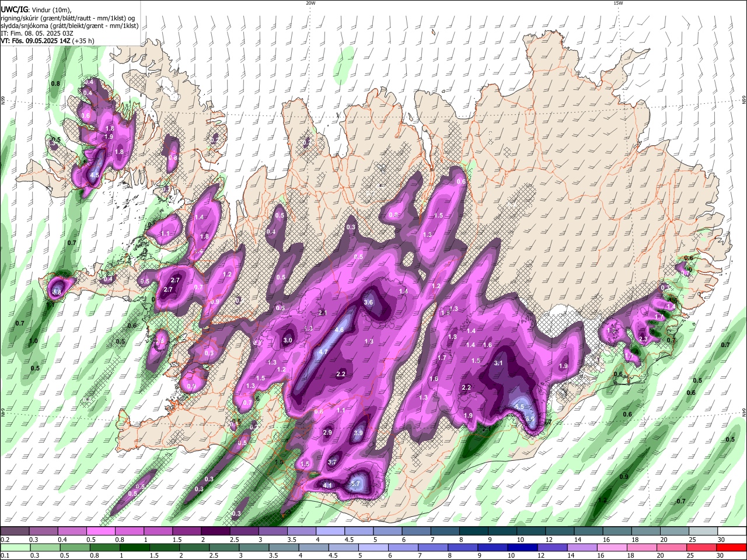Viewport: 747px width, 560px height.
Task: Click the '4.6' value on the map
Action: click(x=338, y=330)
